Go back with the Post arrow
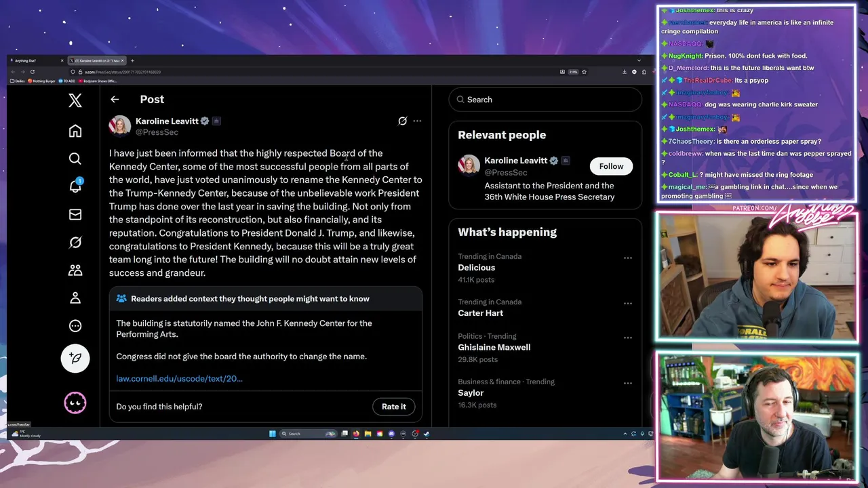868x488 pixels. tap(115, 100)
